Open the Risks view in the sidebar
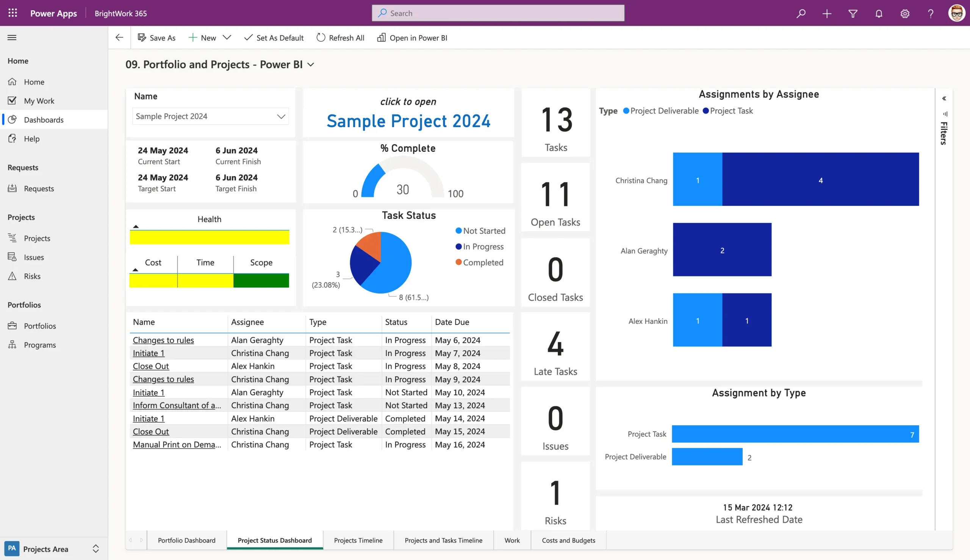970x560 pixels. (32, 276)
